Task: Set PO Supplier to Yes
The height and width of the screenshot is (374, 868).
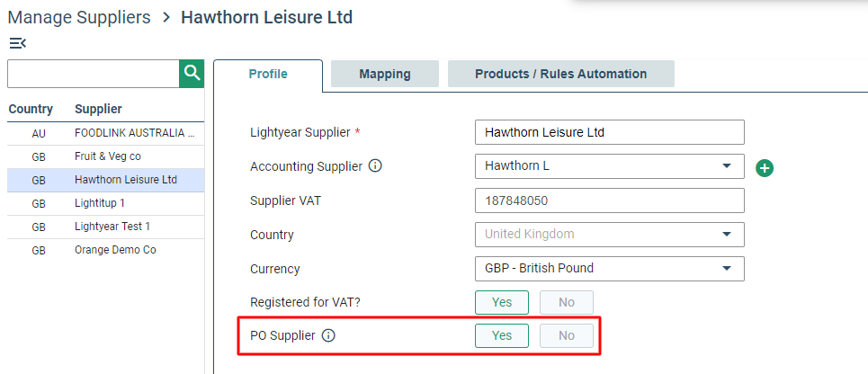Action: [502, 336]
